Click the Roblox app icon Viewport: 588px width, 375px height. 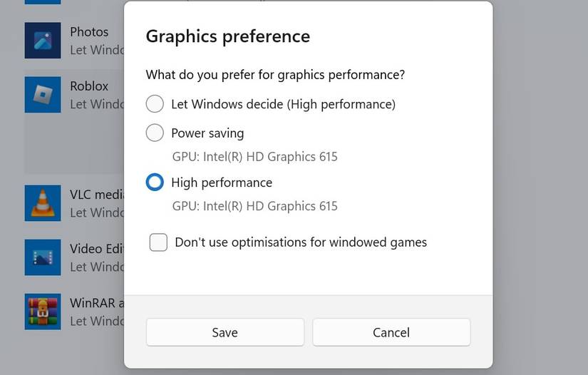[x=43, y=95]
